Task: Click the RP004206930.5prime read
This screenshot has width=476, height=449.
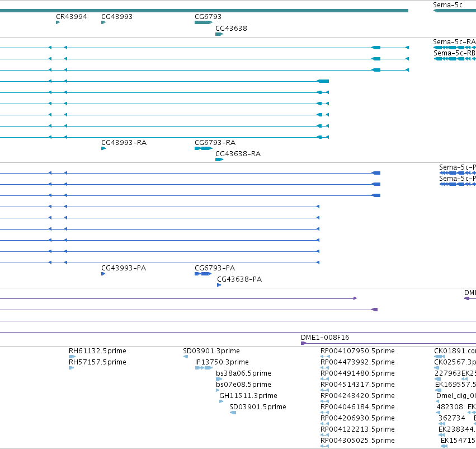Action: [x=325, y=424]
